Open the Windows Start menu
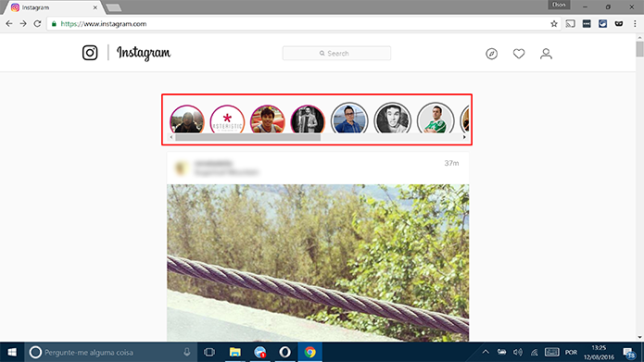Screen dimensions: 644x362 coord(12,352)
